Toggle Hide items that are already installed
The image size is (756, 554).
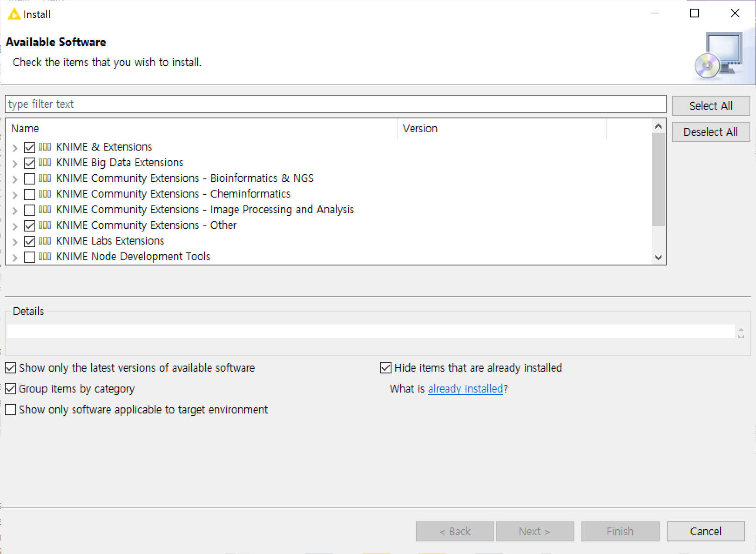386,368
